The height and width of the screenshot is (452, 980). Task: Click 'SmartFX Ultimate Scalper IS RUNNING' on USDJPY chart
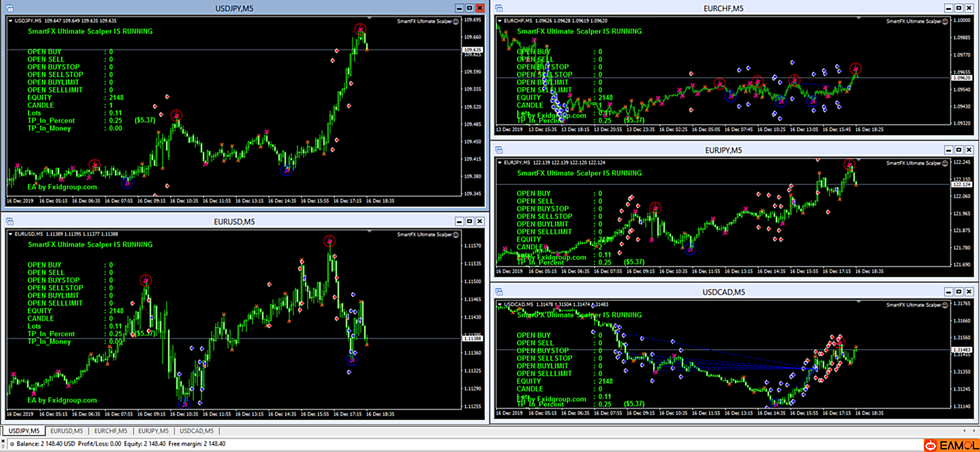(x=90, y=31)
